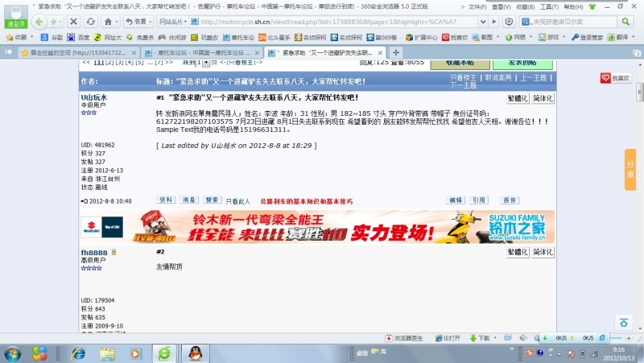Open the 查看(V) menu

[501, 6]
